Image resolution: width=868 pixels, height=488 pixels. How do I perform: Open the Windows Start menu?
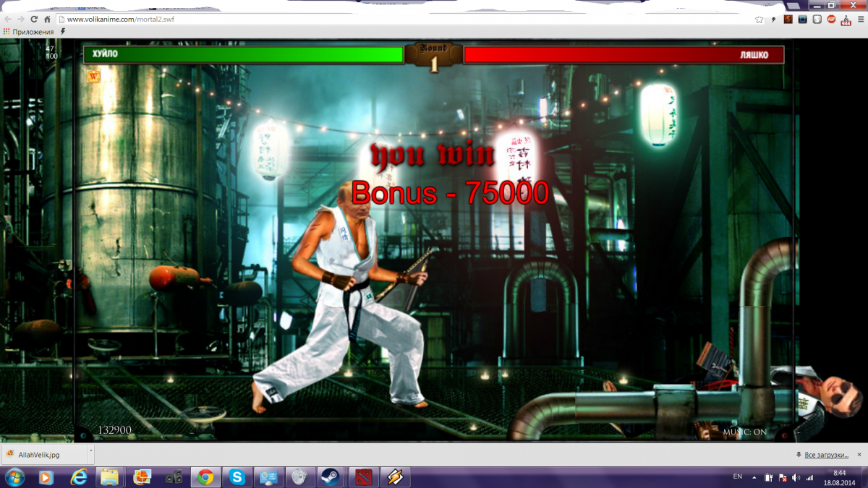coord(14,477)
